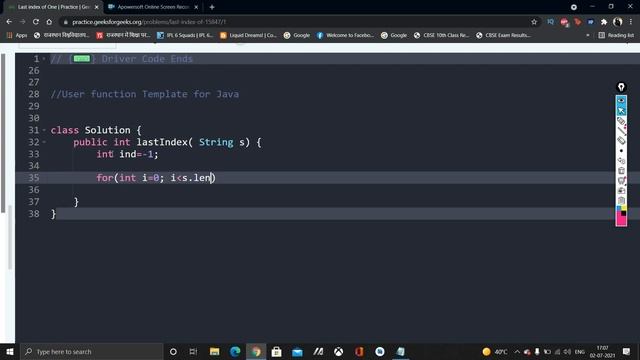Open the Xbox app from the taskbar
Viewport: 640px width, 360px height.
(338, 351)
